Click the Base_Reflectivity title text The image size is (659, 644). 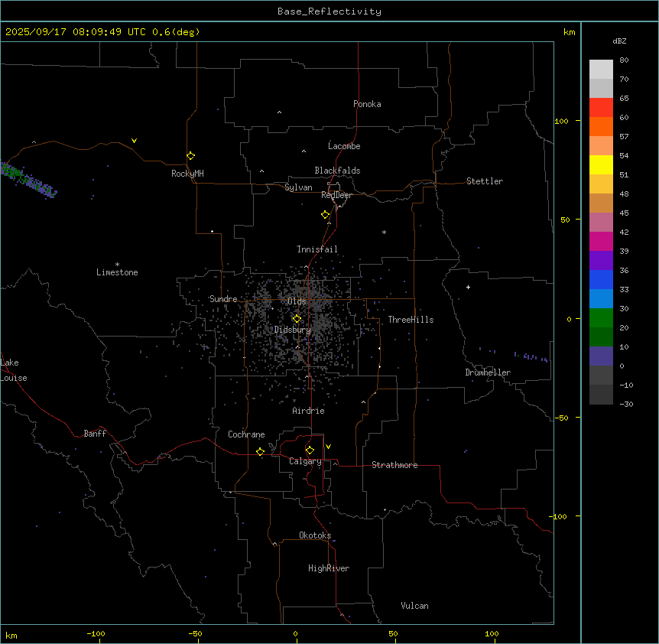click(329, 11)
